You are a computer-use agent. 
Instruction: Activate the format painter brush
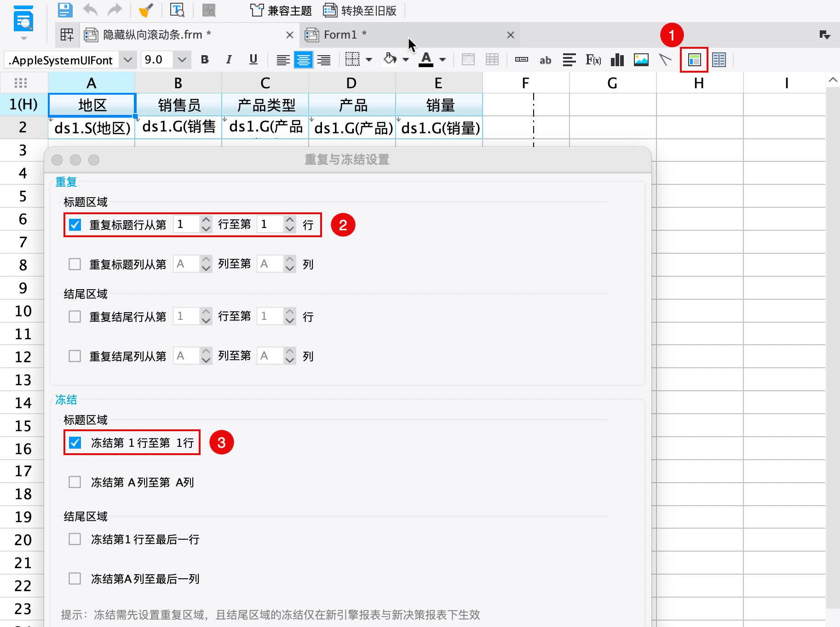click(146, 10)
